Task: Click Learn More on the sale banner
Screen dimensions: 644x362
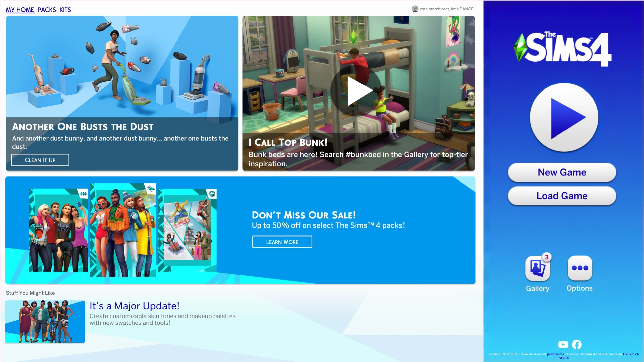Action: pyautogui.click(x=282, y=242)
